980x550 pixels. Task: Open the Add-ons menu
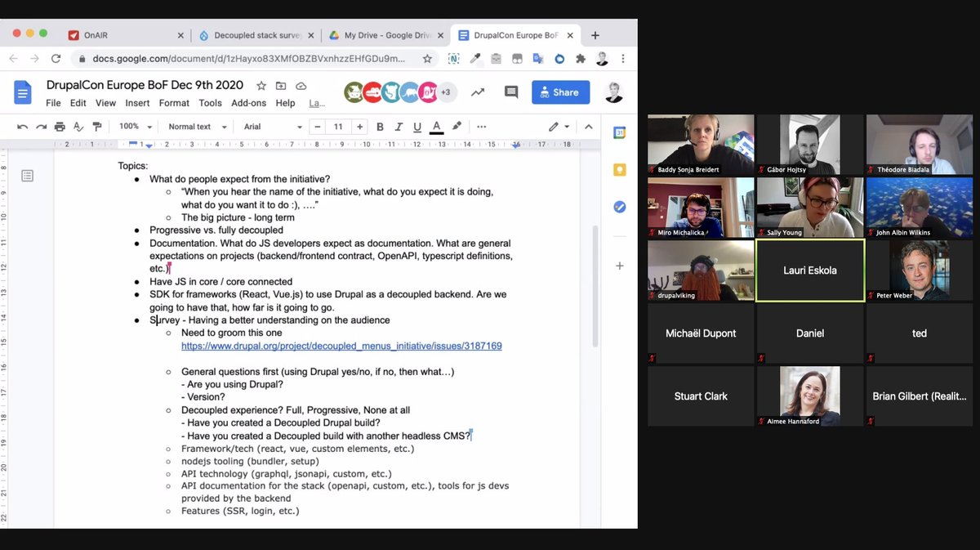(248, 103)
